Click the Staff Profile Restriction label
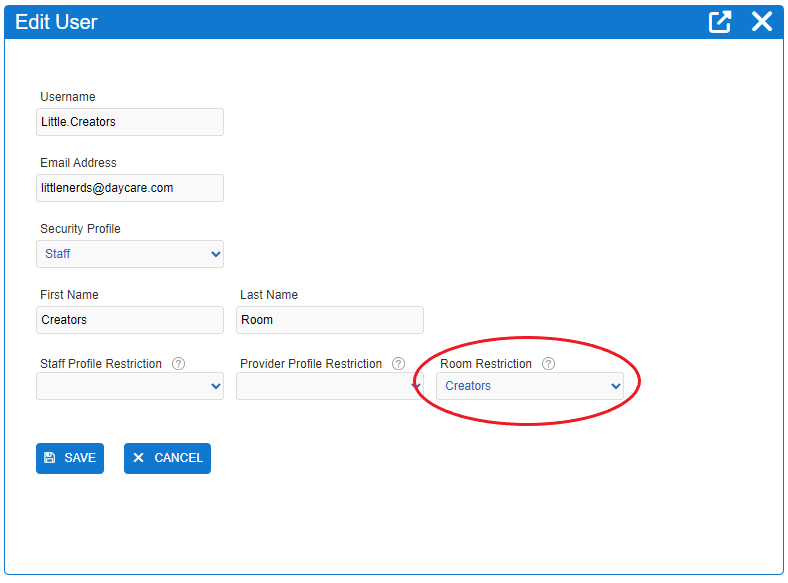 pyautogui.click(x=101, y=363)
